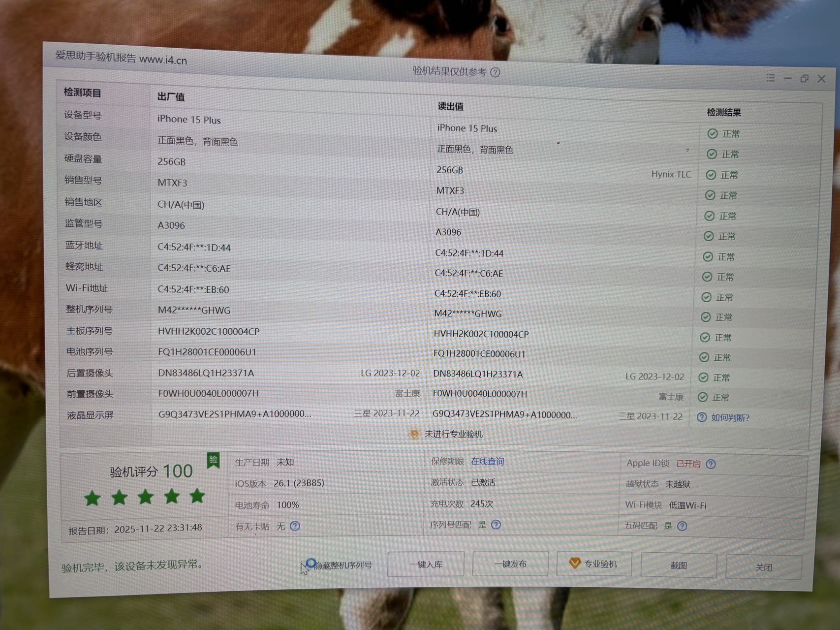This screenshot has width=840, height=630.
Task: Click the question icon beside 五码匹配
Action: point(682,526)
